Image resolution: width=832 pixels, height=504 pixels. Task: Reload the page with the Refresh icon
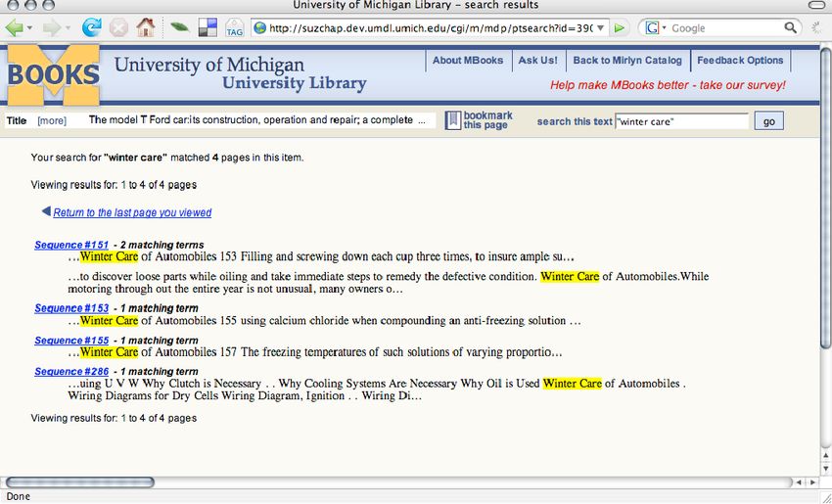pyautogui.click(x=91, y=27)
